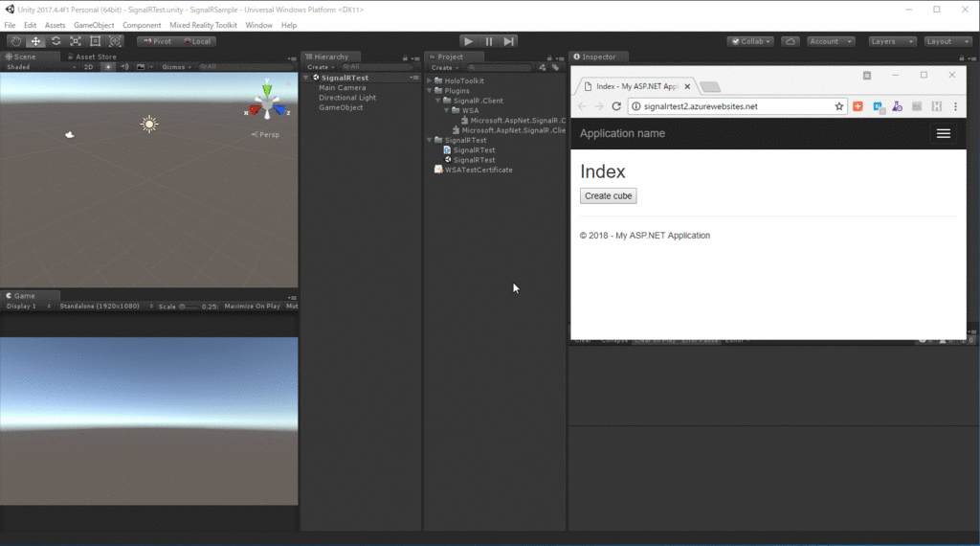This screenshot has width=980, height=546.
Task: Open the GameObject menu
Action: tap(94, 25)
